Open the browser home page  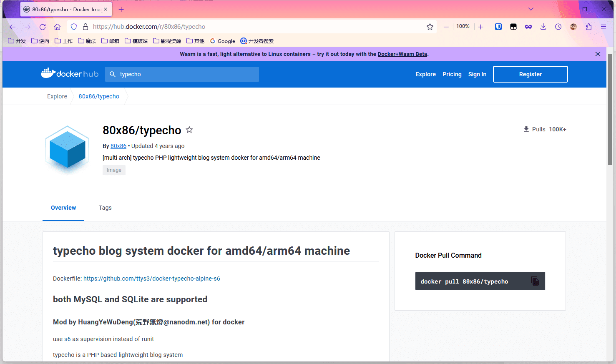pos(58,27)
